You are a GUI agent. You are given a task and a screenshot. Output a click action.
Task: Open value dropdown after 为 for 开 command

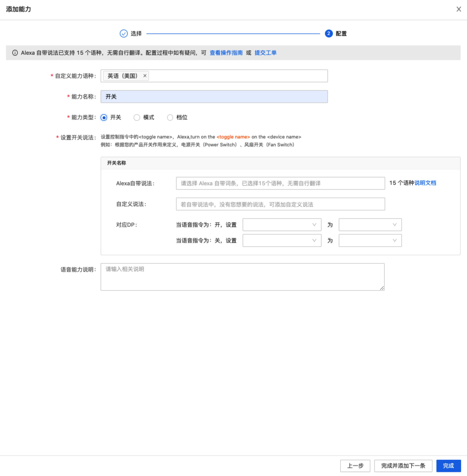(370, 225)
